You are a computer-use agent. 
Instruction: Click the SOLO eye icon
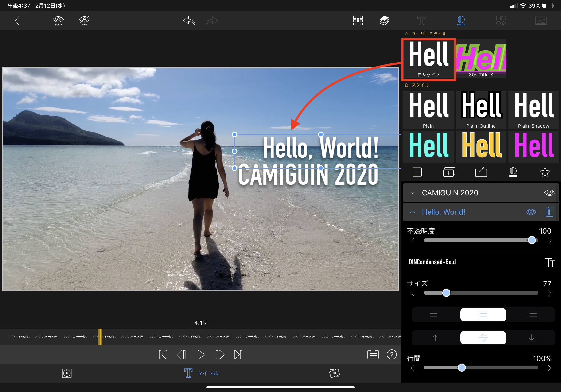pyautogui.click(x=58, y=20)
